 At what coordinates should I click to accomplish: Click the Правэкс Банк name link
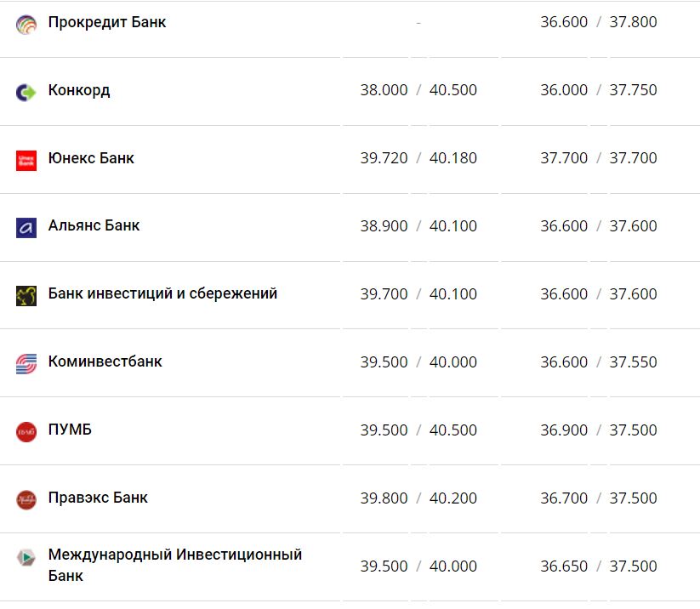coord(100,498)
